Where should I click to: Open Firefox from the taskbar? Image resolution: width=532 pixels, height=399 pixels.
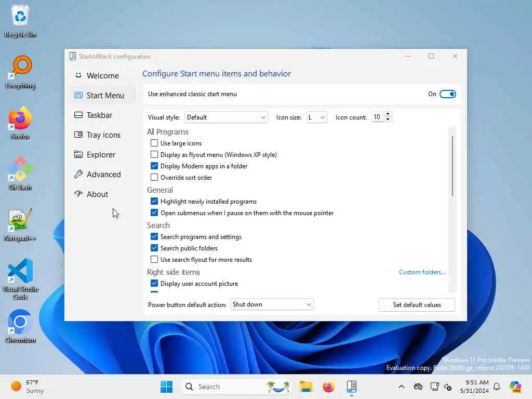(x=328, y=387)
